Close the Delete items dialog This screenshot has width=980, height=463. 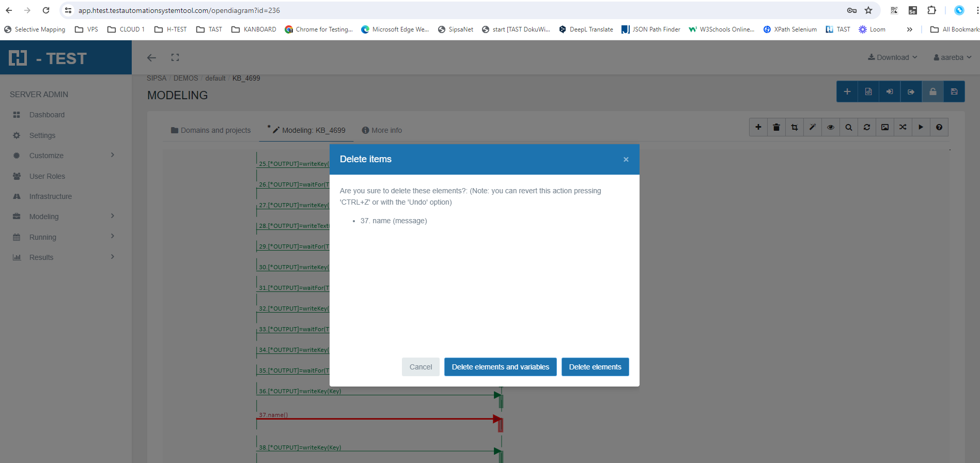pyautogui.click(x=626, y=159)
